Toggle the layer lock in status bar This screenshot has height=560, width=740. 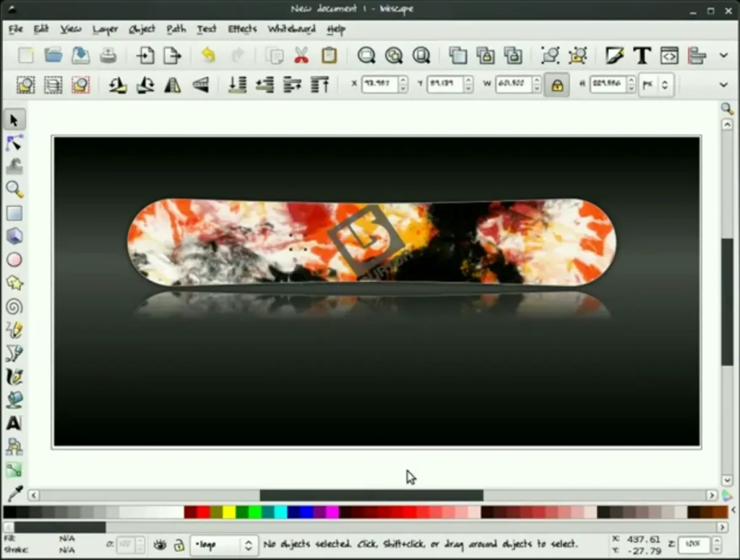(x=179, y=545)
